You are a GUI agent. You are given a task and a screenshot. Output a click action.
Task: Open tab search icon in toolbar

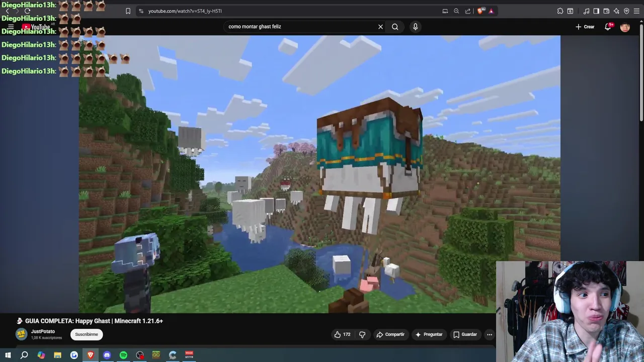pyautogui.click(x=570, y=11)
